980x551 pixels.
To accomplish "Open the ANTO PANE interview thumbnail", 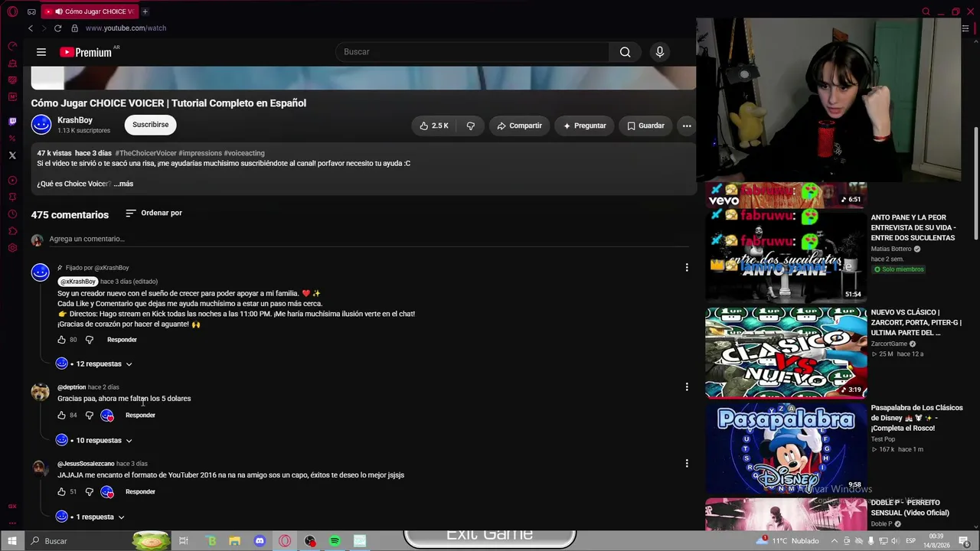I will tap(786, 257).
